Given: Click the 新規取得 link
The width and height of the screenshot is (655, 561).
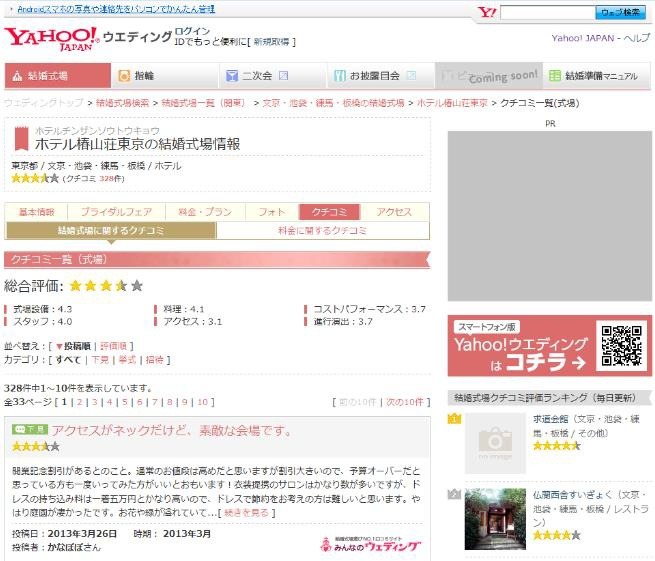Looking at the screenshot, I should click(272, 42).
